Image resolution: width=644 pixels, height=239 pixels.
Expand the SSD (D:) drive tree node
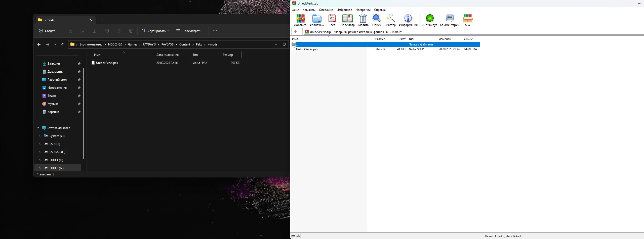(40, 144)
